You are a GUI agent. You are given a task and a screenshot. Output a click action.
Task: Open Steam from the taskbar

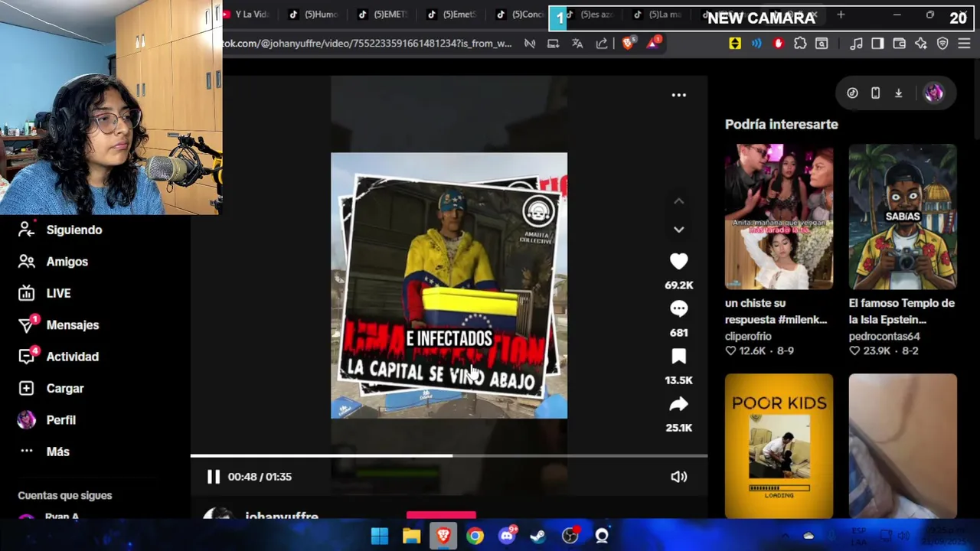(538, 536)
